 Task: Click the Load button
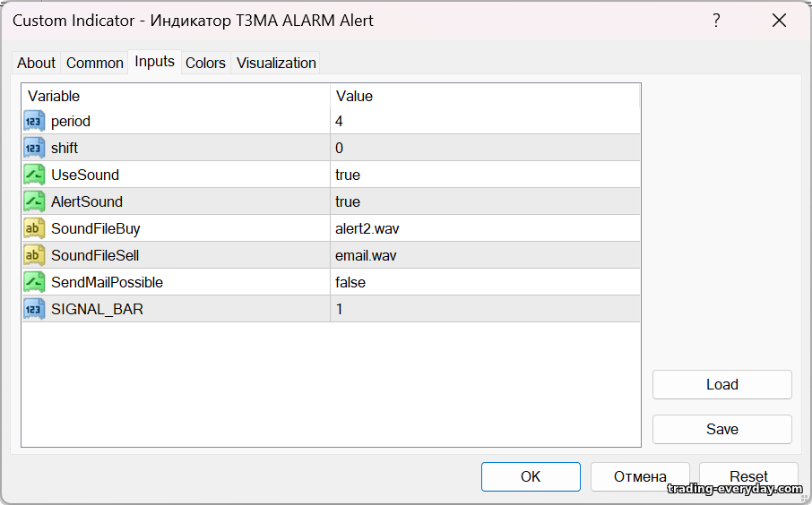[x=721, y=384]
